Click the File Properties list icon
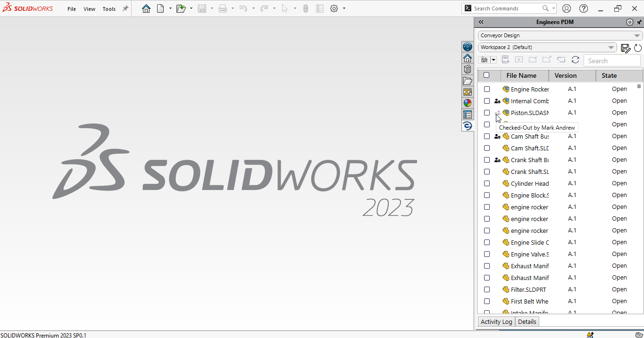The image size is (644, 338). [320, 8]
